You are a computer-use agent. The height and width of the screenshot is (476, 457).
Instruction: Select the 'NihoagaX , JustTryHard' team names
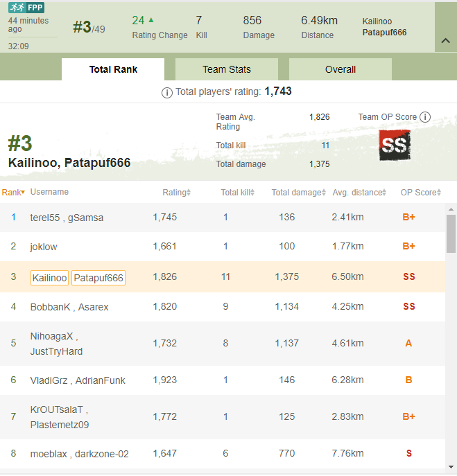pyautogui.click(x=56, y=344)
